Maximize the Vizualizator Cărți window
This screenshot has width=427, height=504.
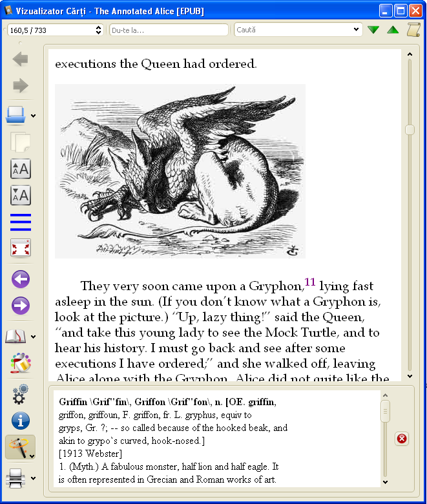click(x=401, y=10)
